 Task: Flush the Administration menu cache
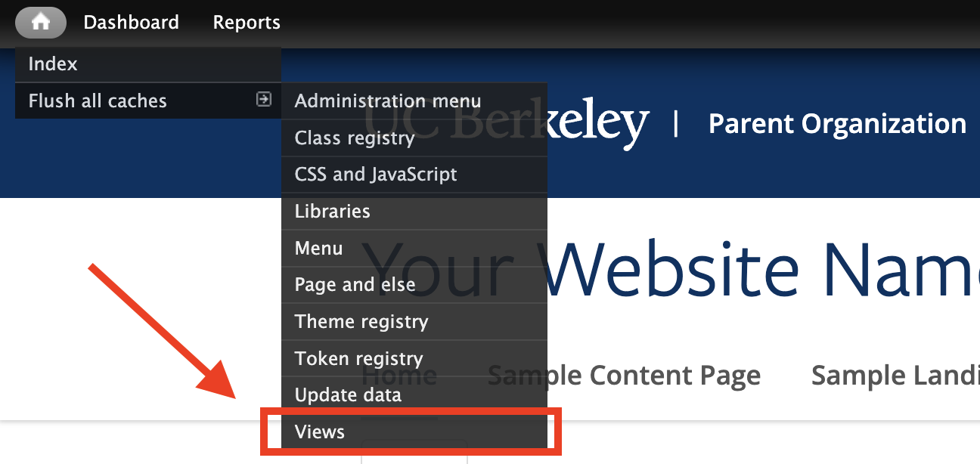coord(414,101)
